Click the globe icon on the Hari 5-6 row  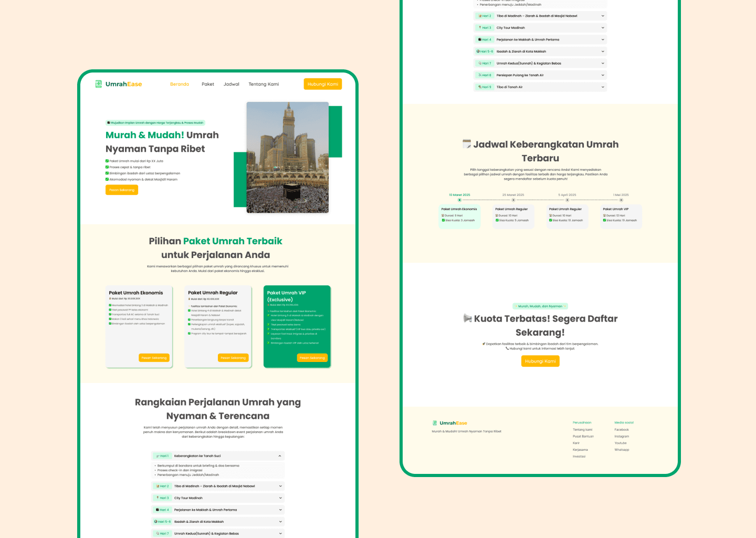click(x=155, y=521)
